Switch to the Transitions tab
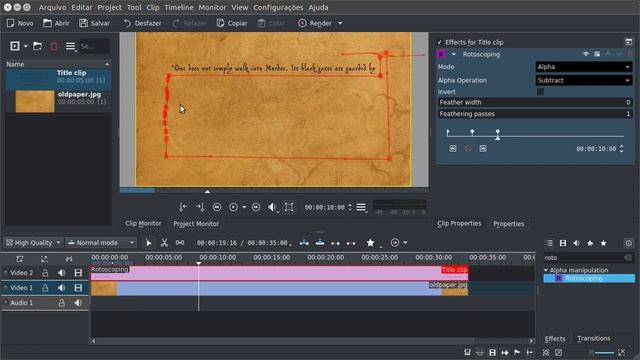 coord(593,338)
